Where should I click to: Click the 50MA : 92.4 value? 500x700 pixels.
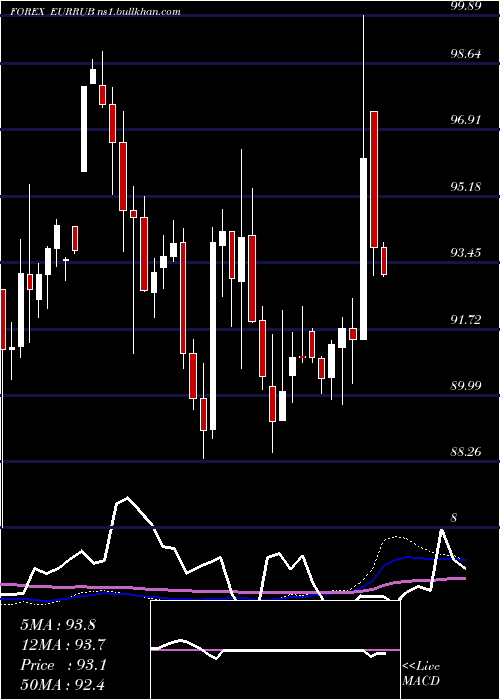[x=63, y=684]
